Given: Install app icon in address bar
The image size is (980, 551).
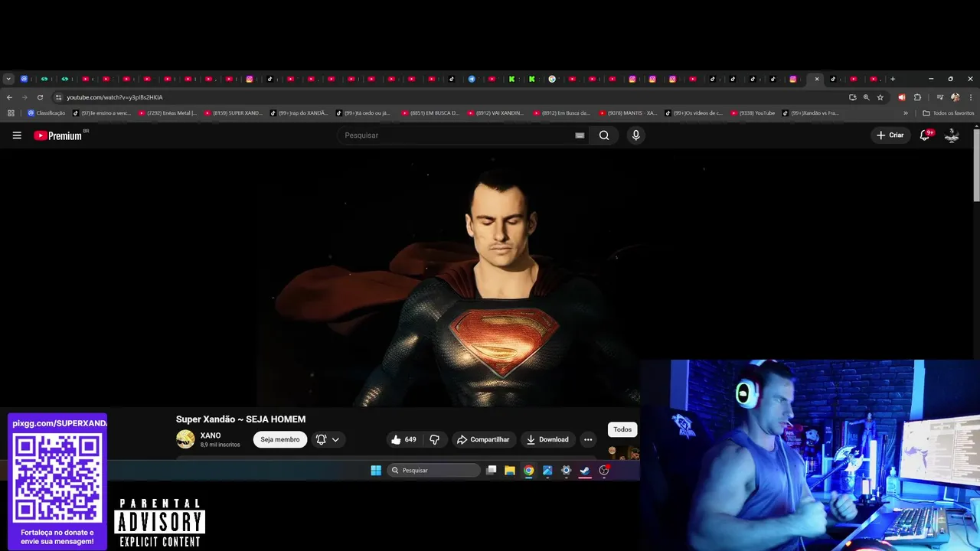Looking at the screenshot, I should 852,97.
